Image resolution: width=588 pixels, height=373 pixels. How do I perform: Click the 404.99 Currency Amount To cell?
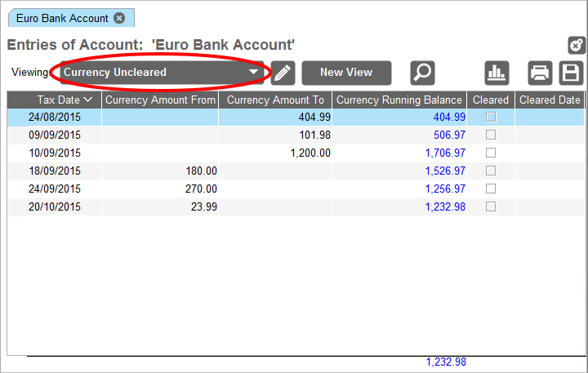(x=275, y=117)
